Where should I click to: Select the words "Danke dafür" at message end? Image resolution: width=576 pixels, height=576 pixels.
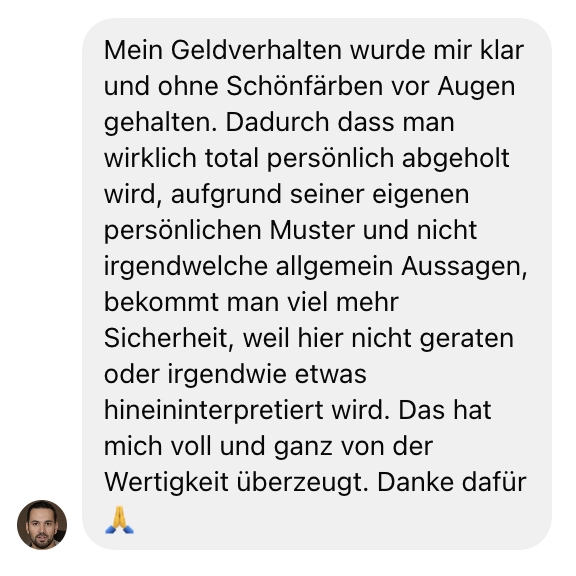[452, 482]
